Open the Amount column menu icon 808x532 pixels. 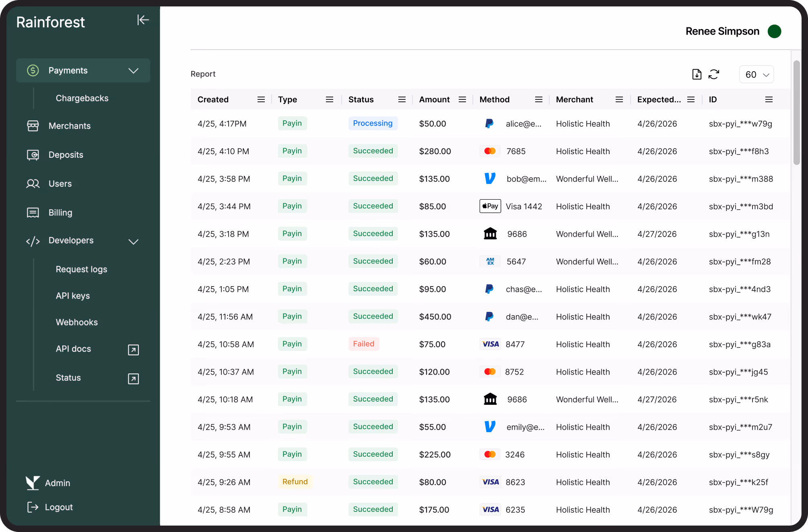[462, 99]
